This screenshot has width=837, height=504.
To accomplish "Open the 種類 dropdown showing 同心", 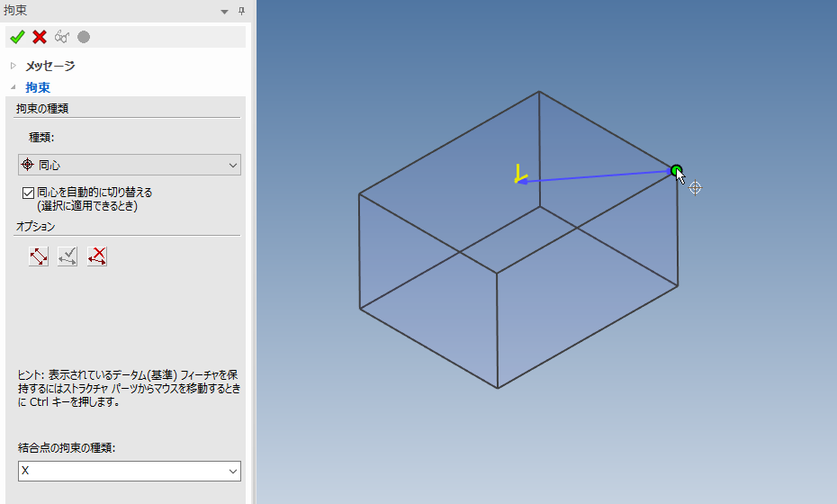I will point(130,166).
